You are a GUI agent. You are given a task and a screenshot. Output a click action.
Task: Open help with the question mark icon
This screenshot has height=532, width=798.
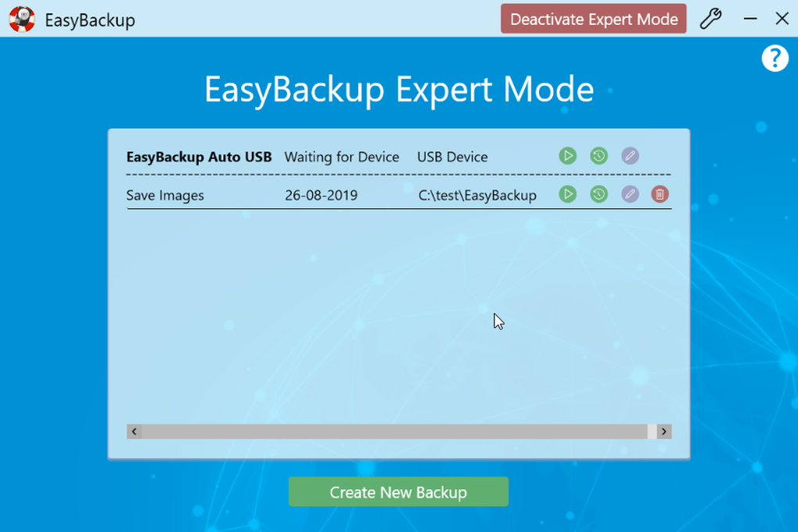(x=775, y=58)
